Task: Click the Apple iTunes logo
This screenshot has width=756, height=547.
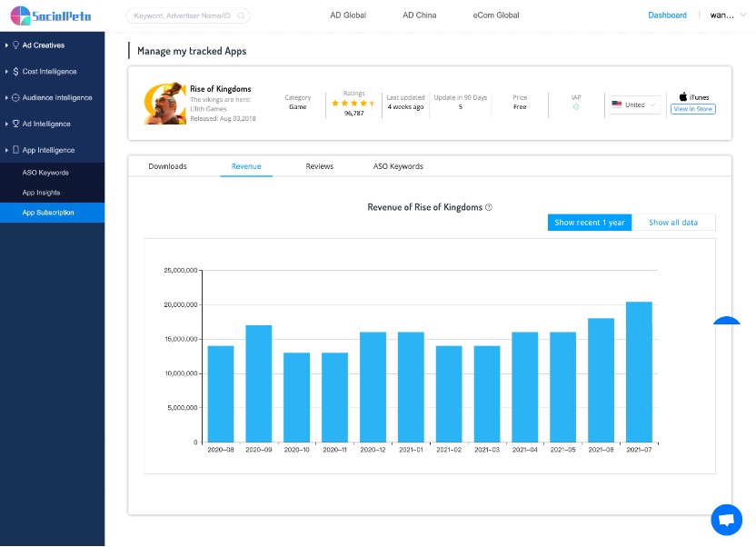Action: 683,97
